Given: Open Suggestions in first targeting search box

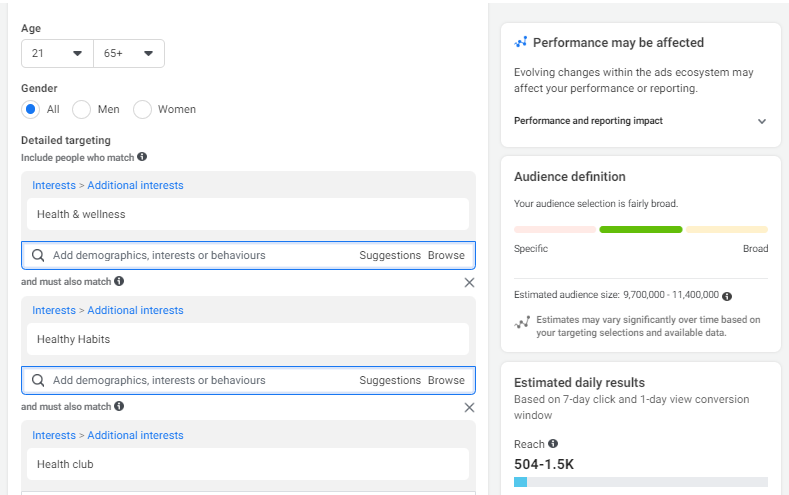Looking at the screenshot, I should point(390,256).
